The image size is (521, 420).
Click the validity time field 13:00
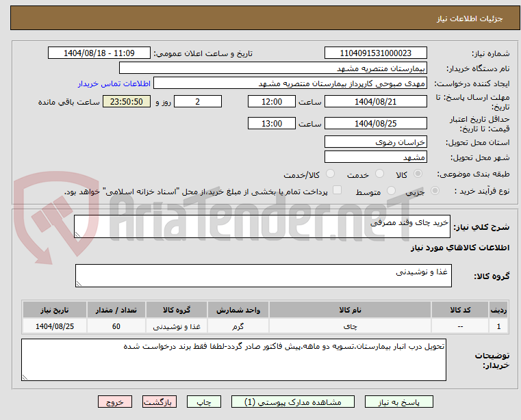click(272, 124)
